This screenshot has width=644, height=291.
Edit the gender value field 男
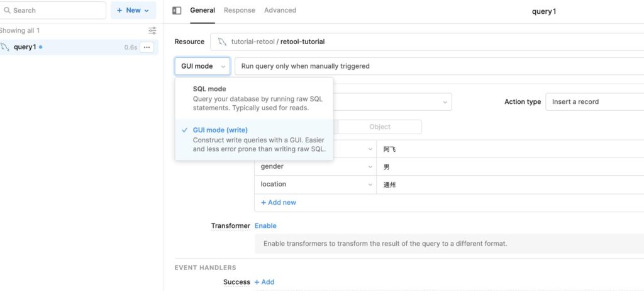pyautogui.click(x=510, y=167)
